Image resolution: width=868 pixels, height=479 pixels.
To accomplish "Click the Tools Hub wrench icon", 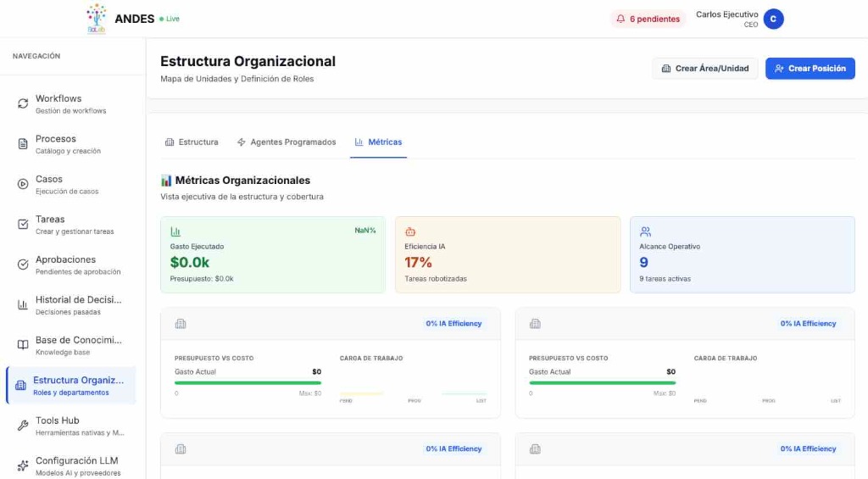I will [23, 426].
